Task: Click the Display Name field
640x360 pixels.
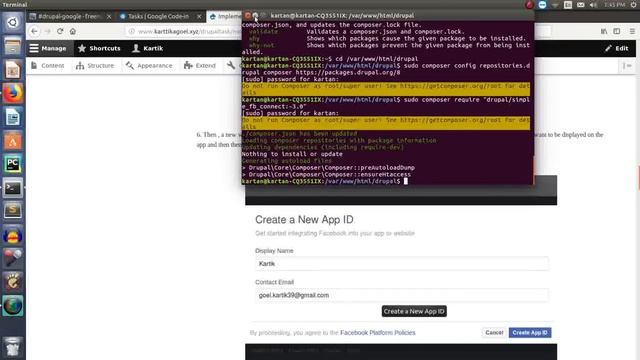Action: tap(402, 264)
